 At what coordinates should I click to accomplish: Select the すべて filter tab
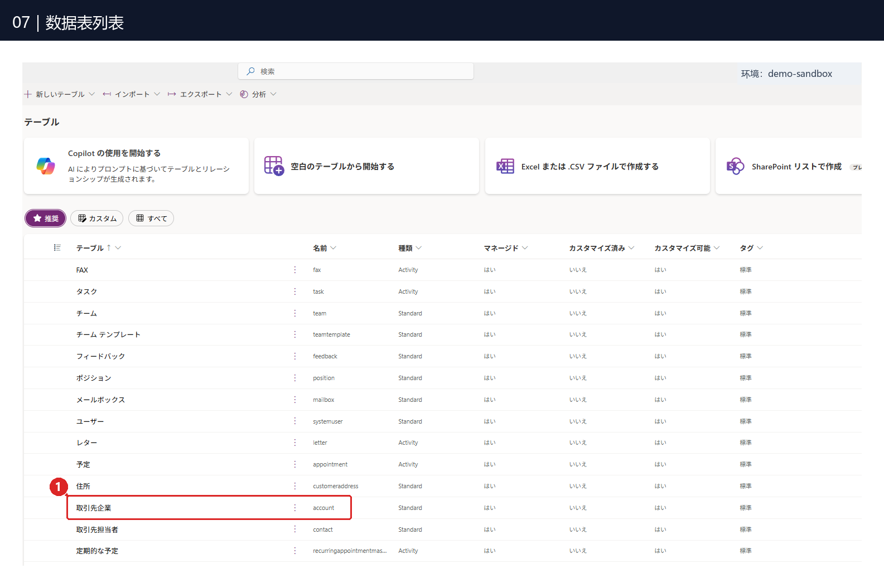pyautogui.click(x=151, y=218)
